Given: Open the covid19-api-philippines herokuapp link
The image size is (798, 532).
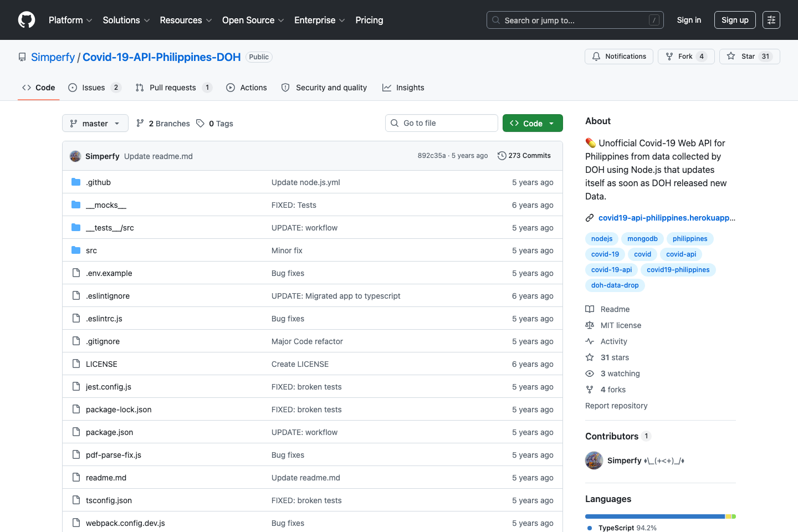Looking at the screenshot, I should [666, 218].
